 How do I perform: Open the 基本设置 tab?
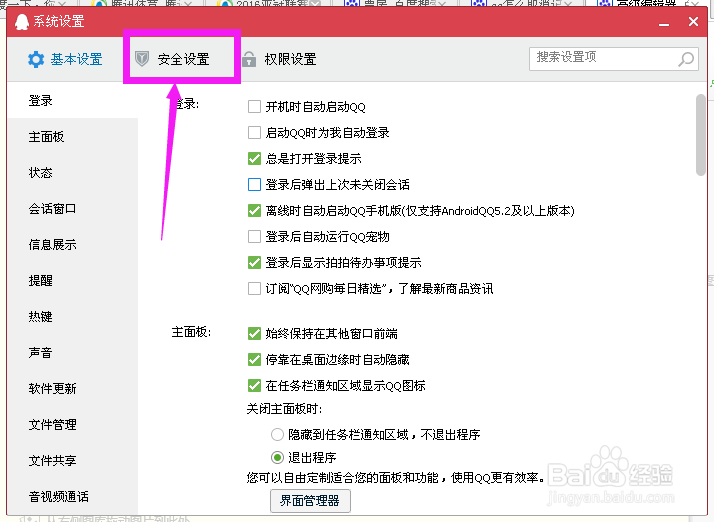[x=65, y=59]
